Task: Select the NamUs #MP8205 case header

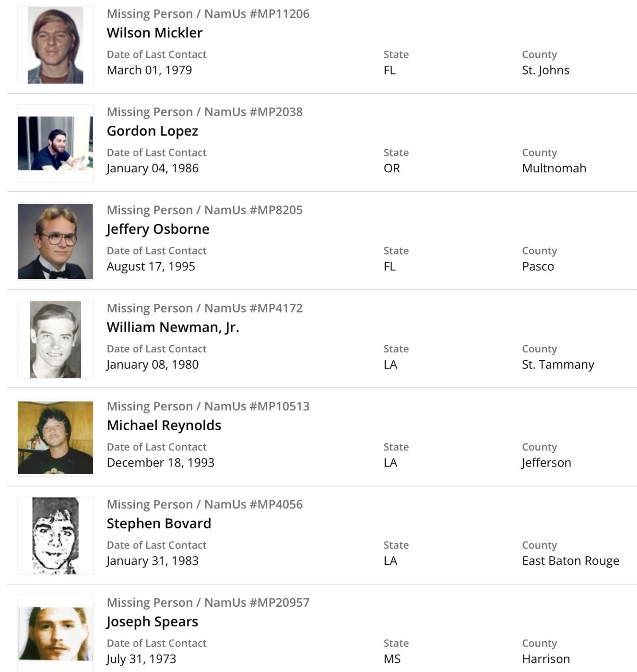Action: [204, 210]
